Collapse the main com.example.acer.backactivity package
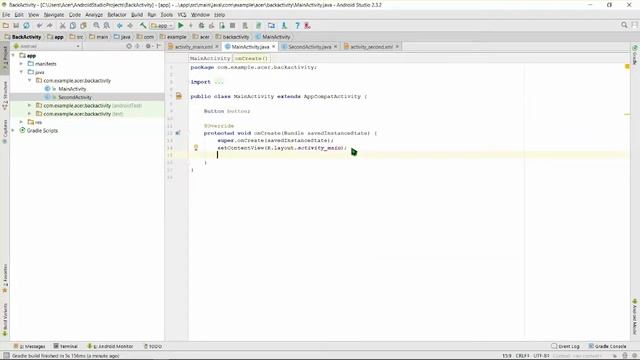The width and height of the screenshot is (640, 360). 30,80
